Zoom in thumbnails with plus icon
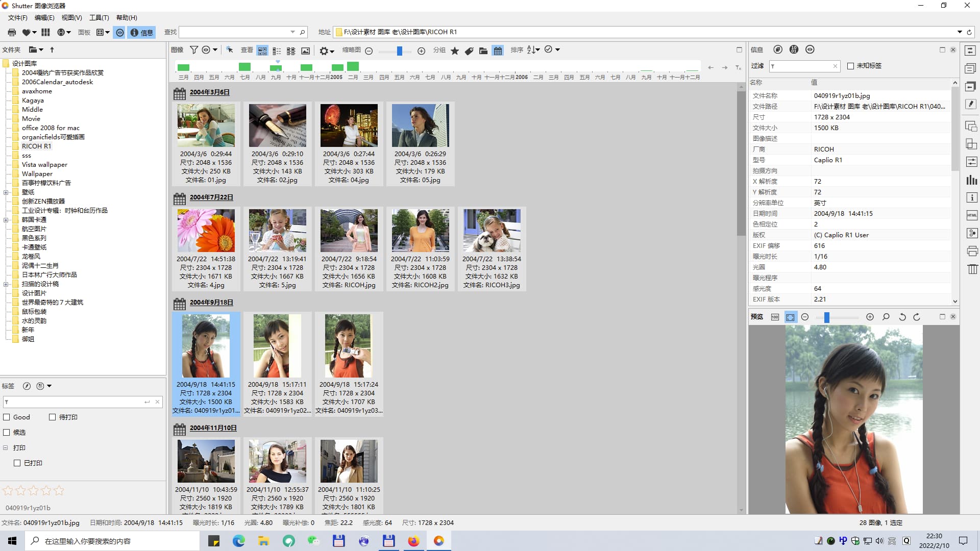 tap(421, 51)
